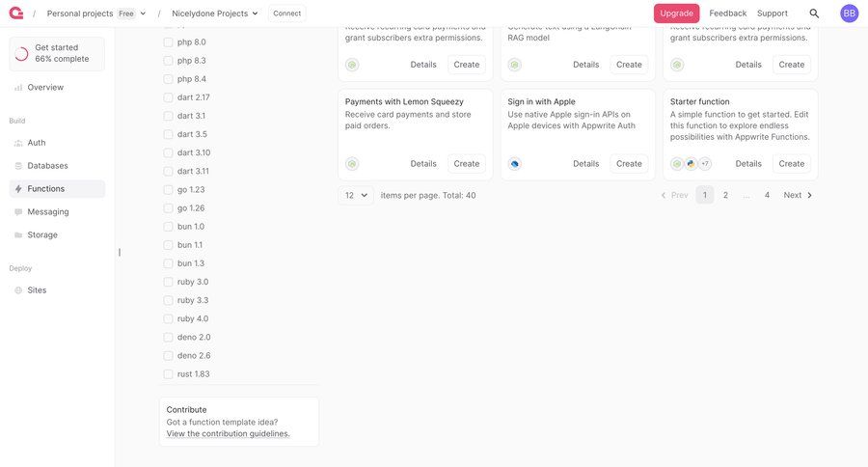
Task: Click the Sign in with Apple runtime icon
Action: 515,164
